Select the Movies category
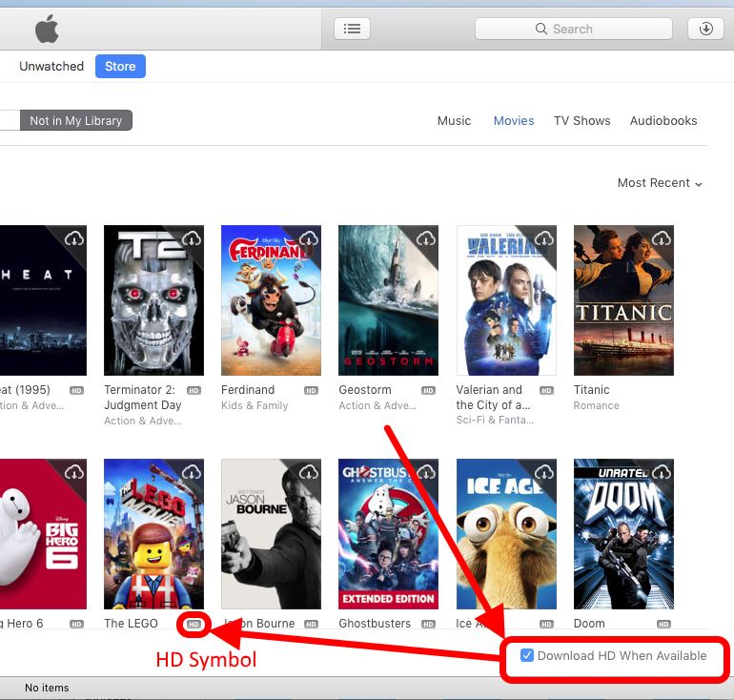The height and width of the screenshot is (700, 734). 514,121
